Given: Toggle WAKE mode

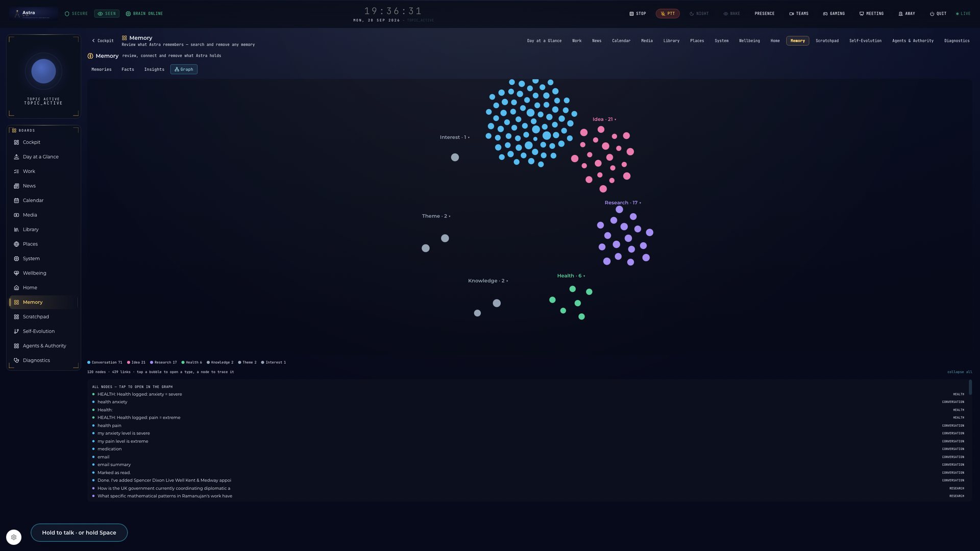Looking at the screenshot, I should (x=732, y=14).
